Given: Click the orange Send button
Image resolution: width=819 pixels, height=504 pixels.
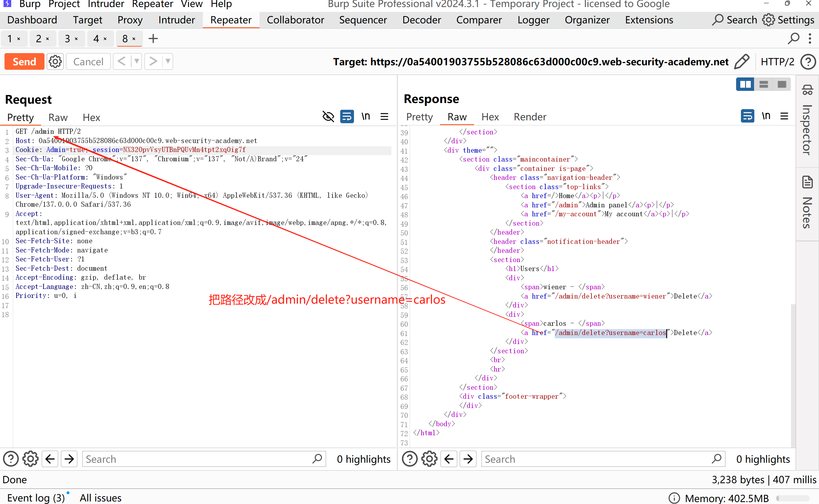Looking at the screenshot, I should (24, 62).
